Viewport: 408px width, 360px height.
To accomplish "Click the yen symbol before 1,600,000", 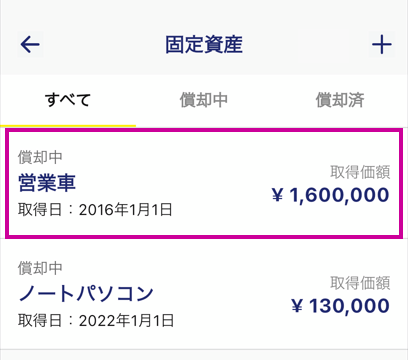I will click(x=277, y=195).
